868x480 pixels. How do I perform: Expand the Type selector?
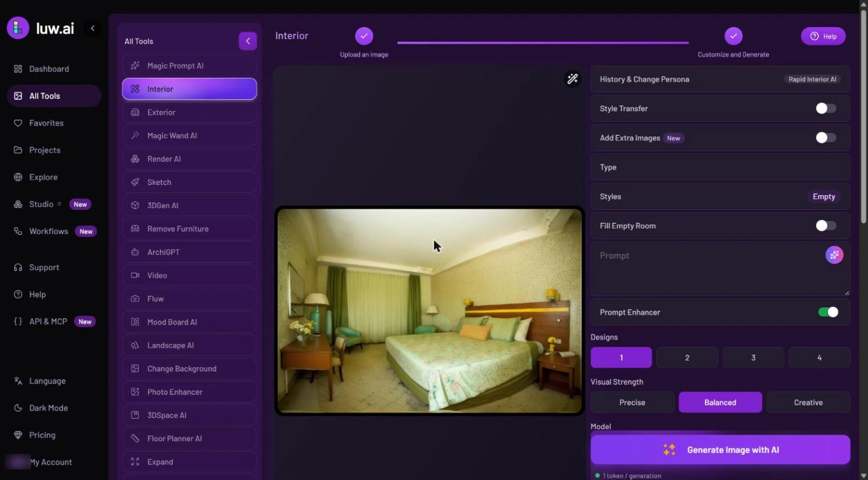point(720,167)
